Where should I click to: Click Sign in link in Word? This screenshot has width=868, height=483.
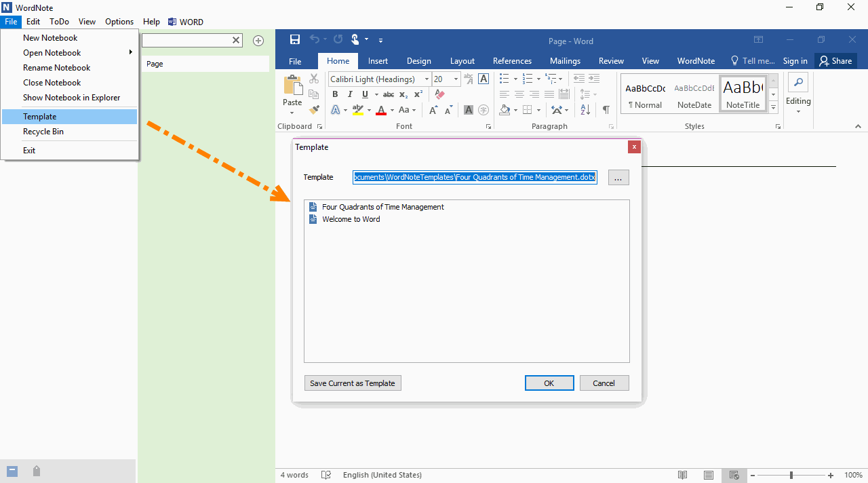pyautogui.click(x=795, y=61)
